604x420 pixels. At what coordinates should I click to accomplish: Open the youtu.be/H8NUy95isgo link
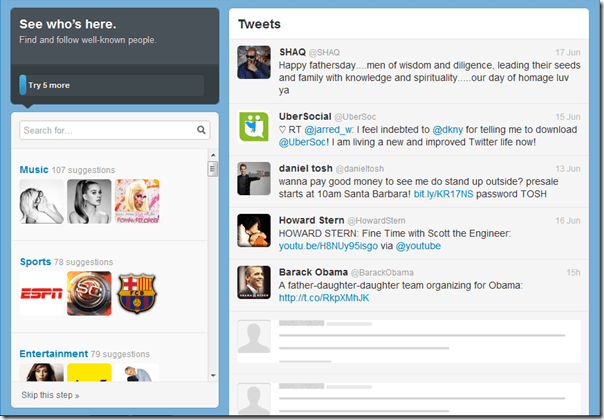tap(328, 246)
